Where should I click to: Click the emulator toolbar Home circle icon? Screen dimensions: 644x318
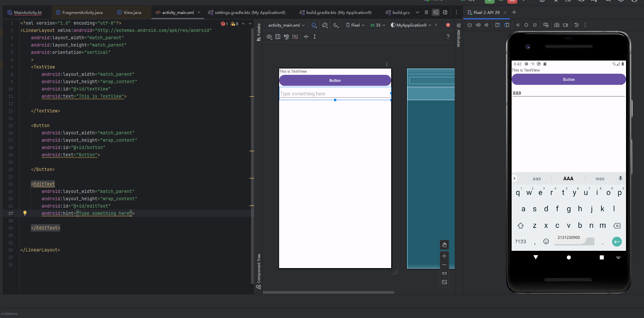coord(526,25)
